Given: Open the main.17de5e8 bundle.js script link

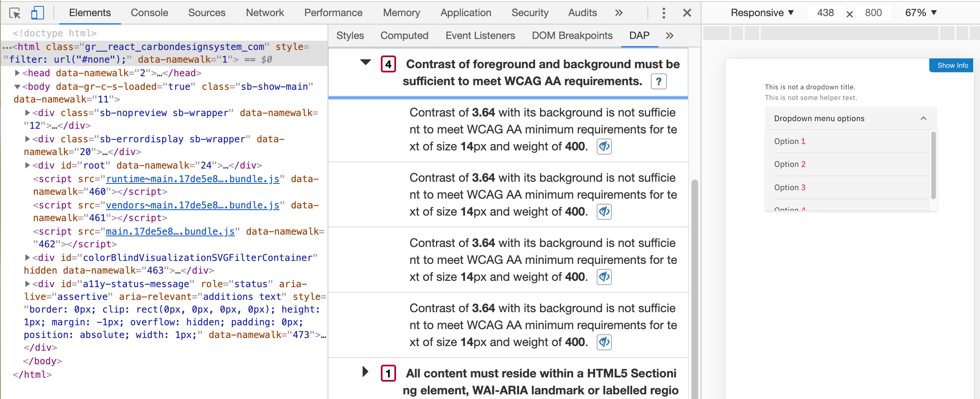Looking at the screenshot, I should (169, 231).
